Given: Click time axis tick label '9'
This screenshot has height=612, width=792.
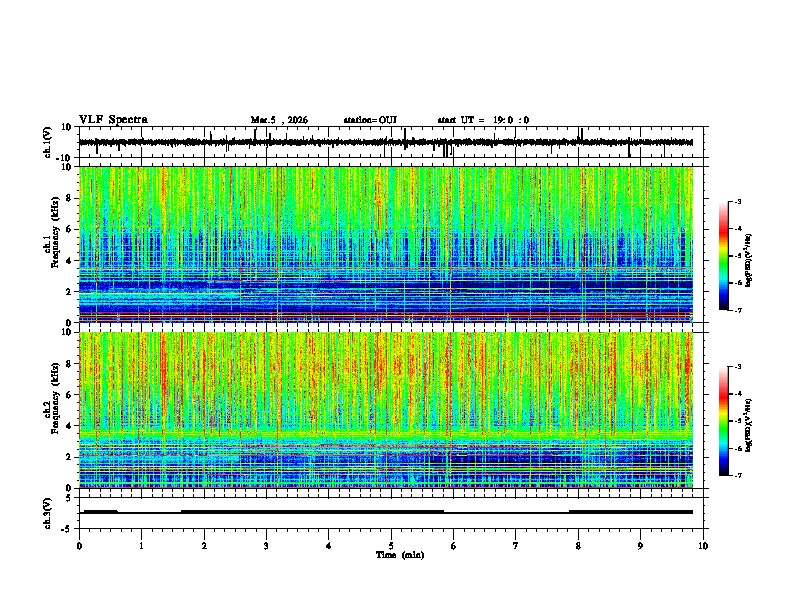Looking at the screenshot, I should (x=640, y=546).
